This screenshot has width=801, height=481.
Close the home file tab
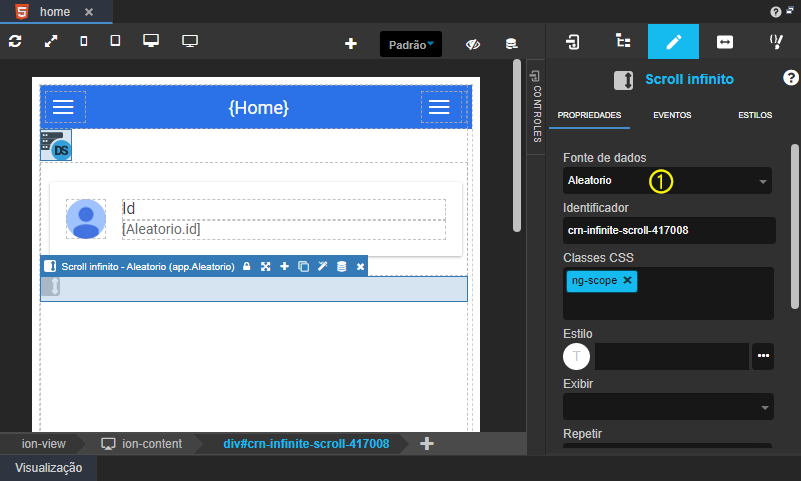click(x=89, y=12)
